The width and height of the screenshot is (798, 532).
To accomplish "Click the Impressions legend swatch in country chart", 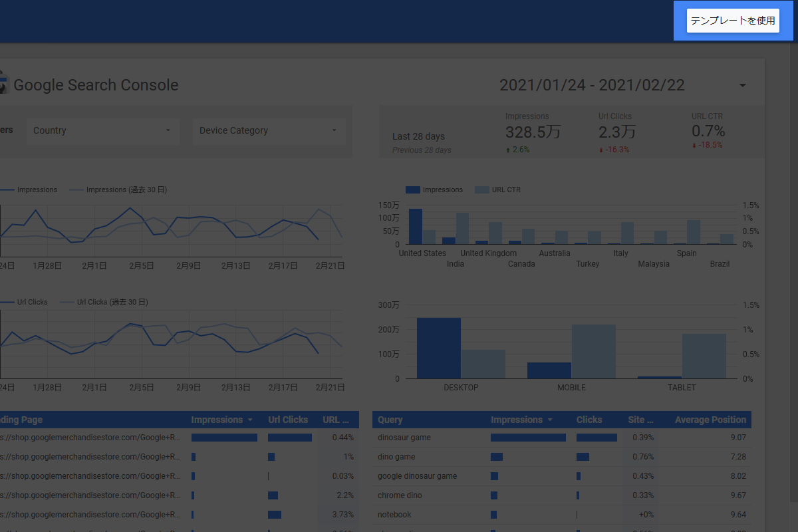I will [x=412, y=190].
